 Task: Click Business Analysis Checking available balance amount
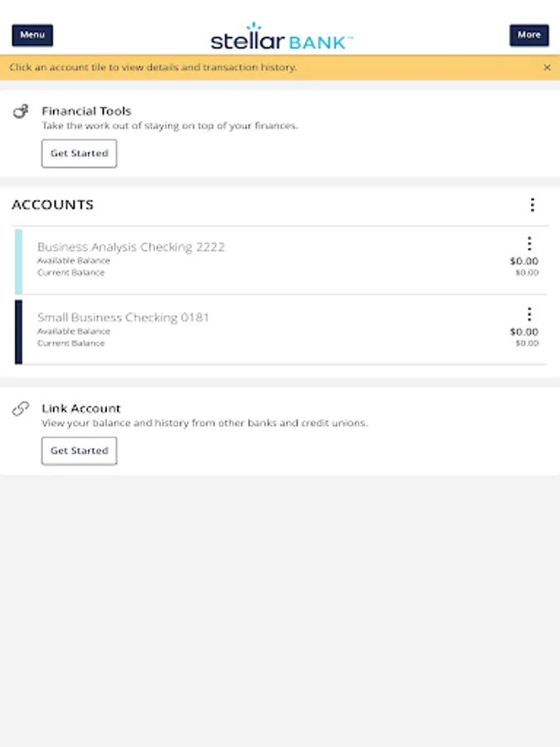[x=523, y=261]
